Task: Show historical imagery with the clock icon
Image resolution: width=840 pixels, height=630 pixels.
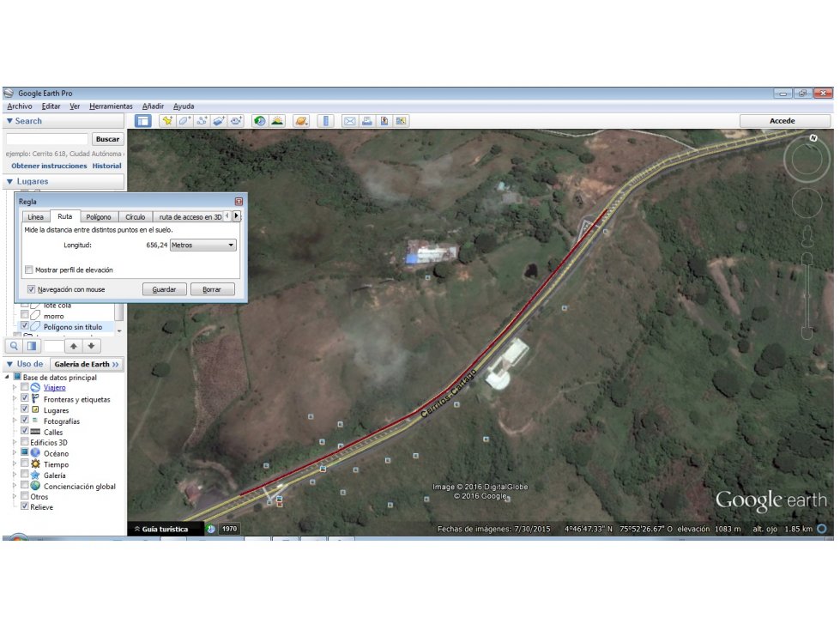Action: pos(260,121)
